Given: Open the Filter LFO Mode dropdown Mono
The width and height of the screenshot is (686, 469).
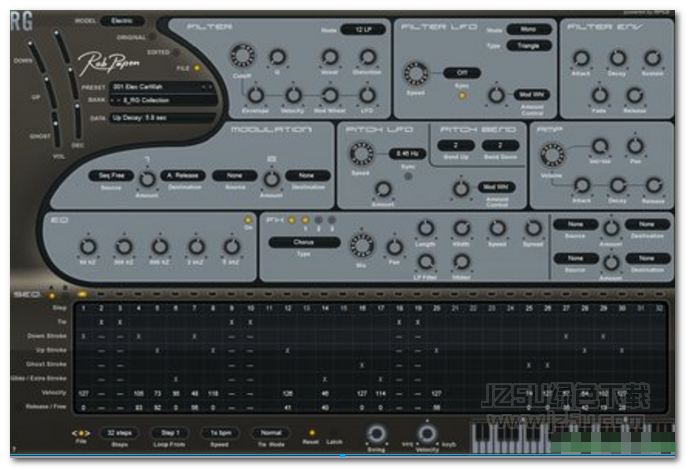Looking at the screenshot, I should [x=528, y=29].
